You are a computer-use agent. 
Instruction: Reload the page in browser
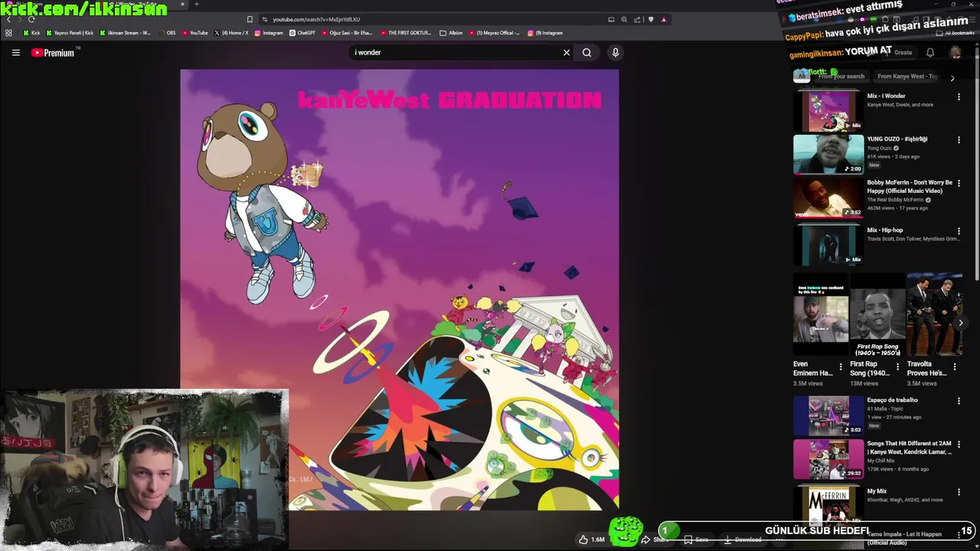pos(31,19)
